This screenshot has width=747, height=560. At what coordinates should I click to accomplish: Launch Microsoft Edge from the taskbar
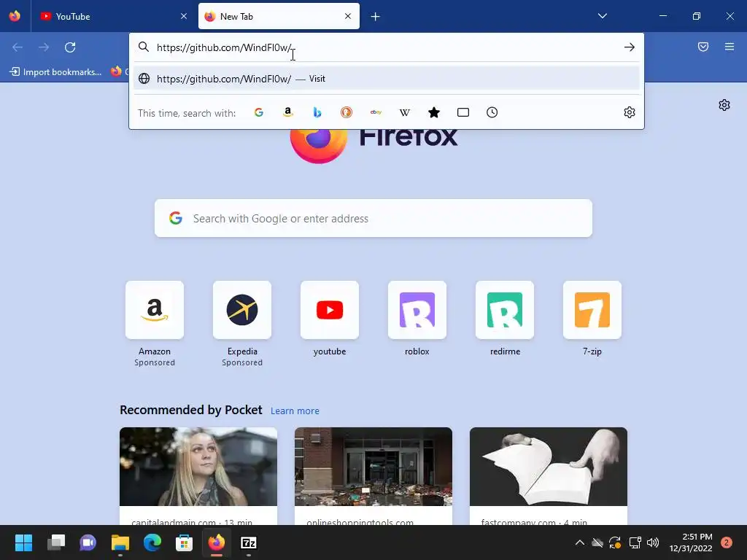click(152, 542)
